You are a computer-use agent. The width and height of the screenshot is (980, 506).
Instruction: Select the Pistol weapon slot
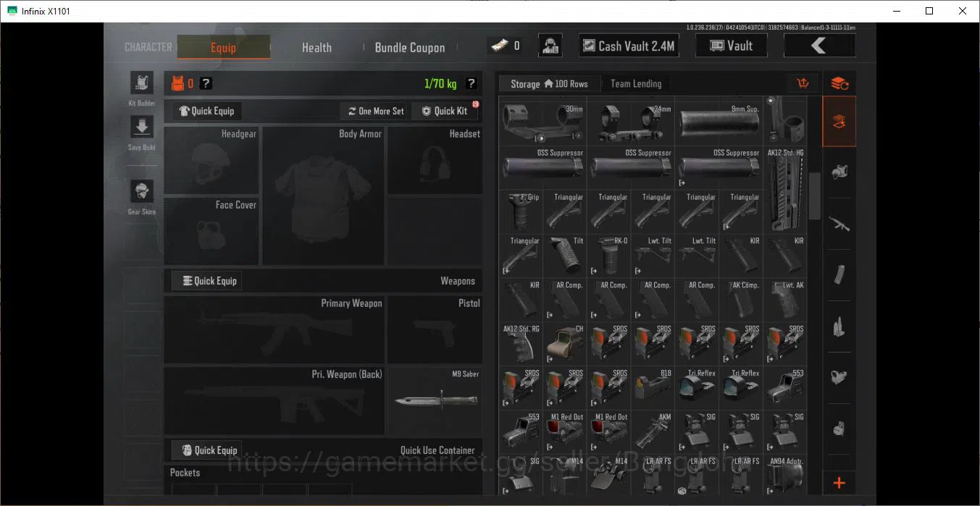435,329
